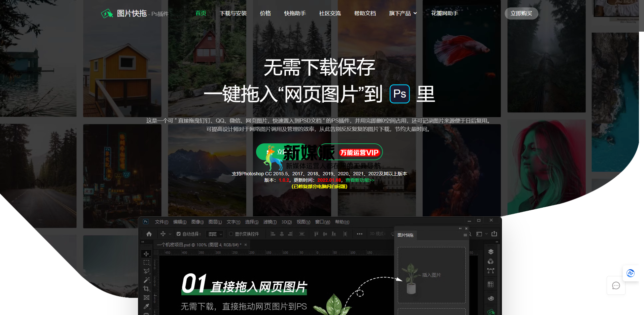Collapse the 图片快拖 panel double arrow
The width and height of the screenshot is (644, 315).
460,229
